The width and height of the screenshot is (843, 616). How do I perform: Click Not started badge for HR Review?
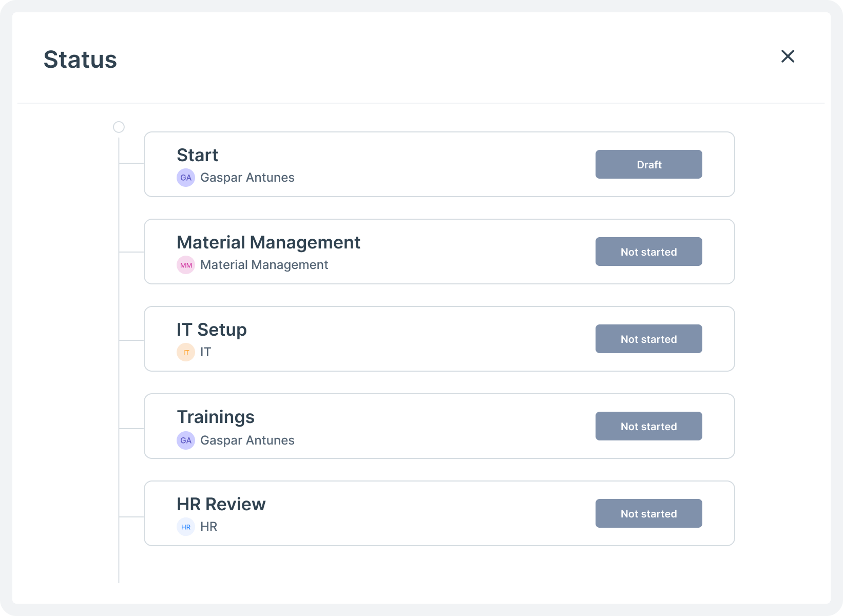(x=649, y=513)
